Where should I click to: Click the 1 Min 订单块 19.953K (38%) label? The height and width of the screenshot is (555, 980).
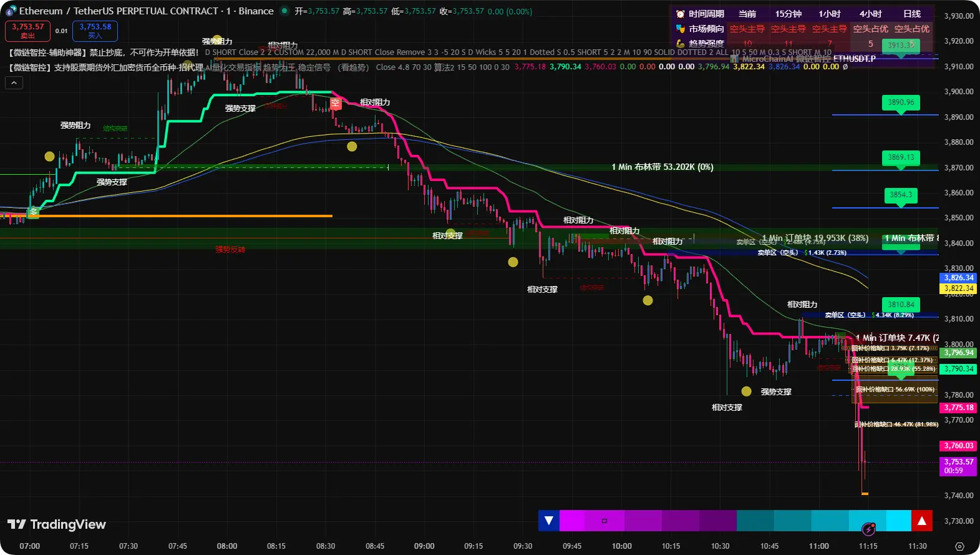pos(815,238)
